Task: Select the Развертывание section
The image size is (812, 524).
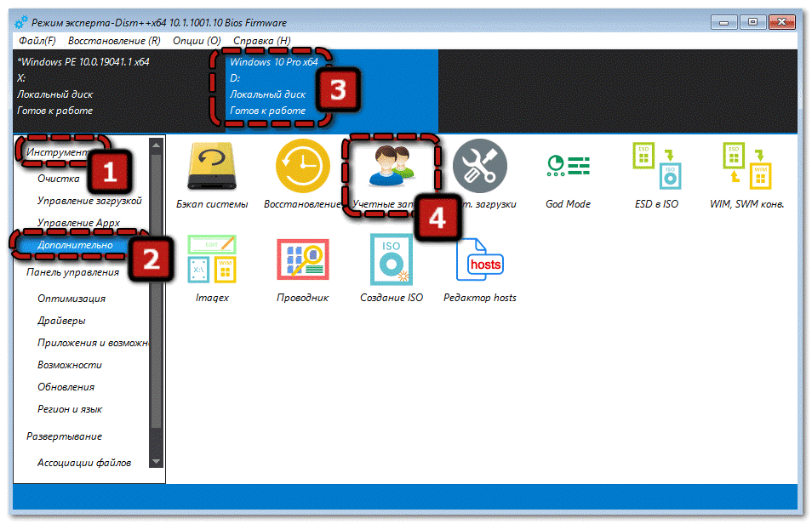Action: click(64, 436)
